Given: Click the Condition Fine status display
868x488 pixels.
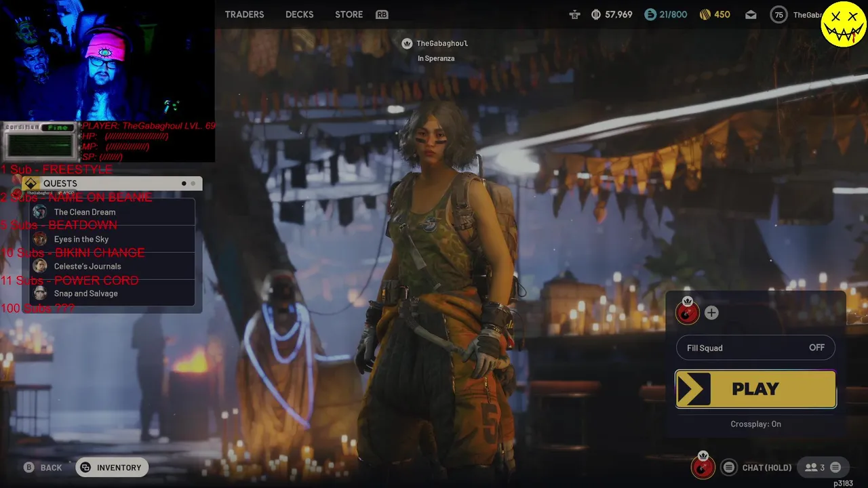Looking at the screenshot, I should point(40,141).
